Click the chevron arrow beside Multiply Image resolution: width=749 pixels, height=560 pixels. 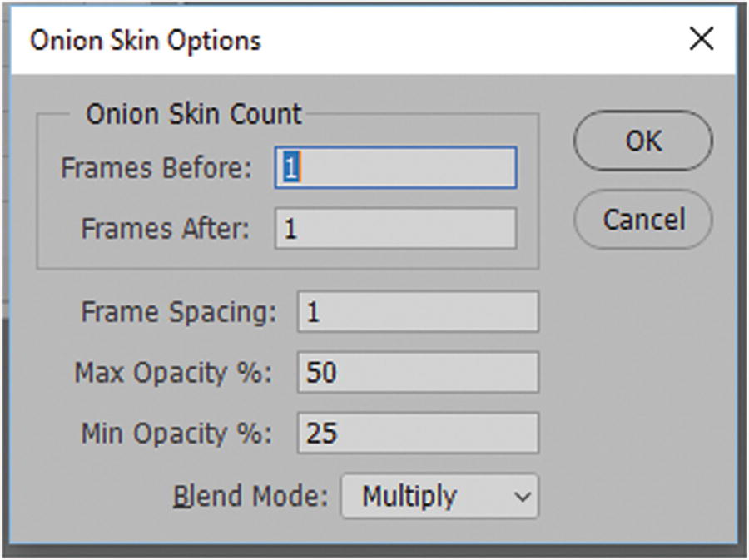[522, 497]
